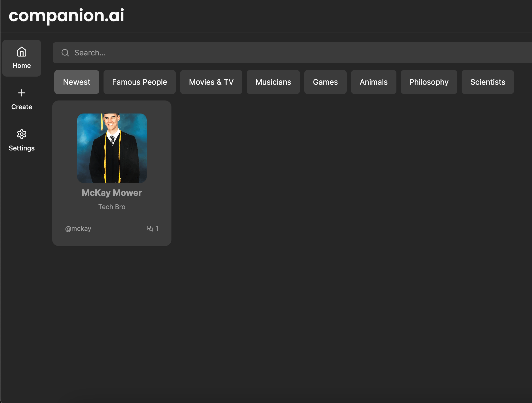Click the McKay Mower companion name
This screenshot has width=532, height=403.
tap(112, 193)
